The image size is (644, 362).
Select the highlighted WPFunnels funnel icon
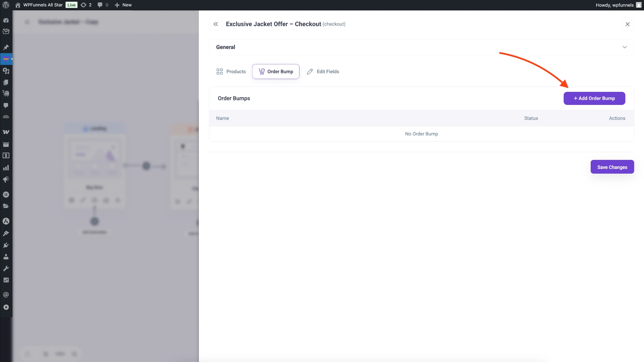coord(6,59)
